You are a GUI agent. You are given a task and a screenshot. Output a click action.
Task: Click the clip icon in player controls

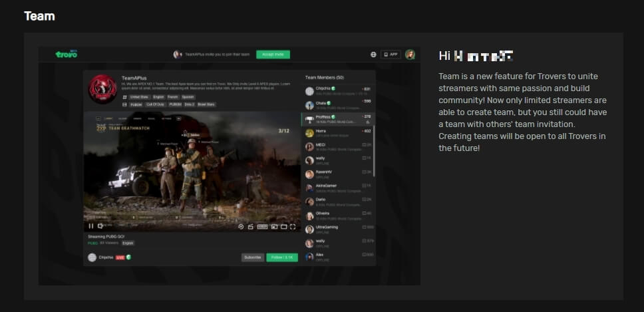250,226
